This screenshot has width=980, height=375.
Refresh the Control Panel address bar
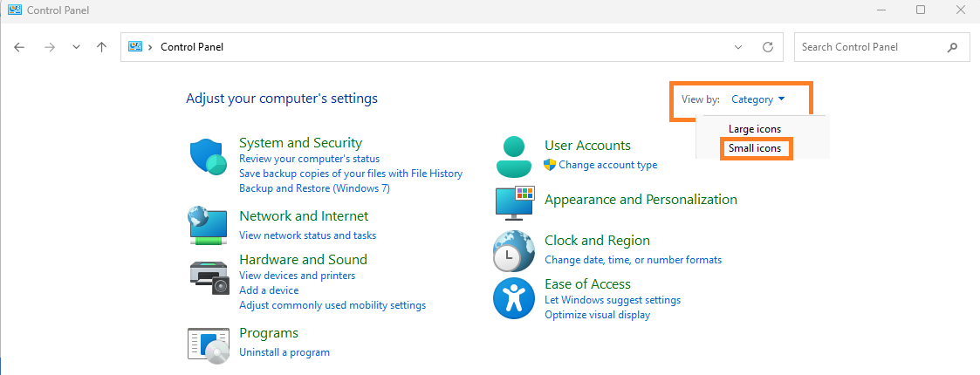coord(768,47)
